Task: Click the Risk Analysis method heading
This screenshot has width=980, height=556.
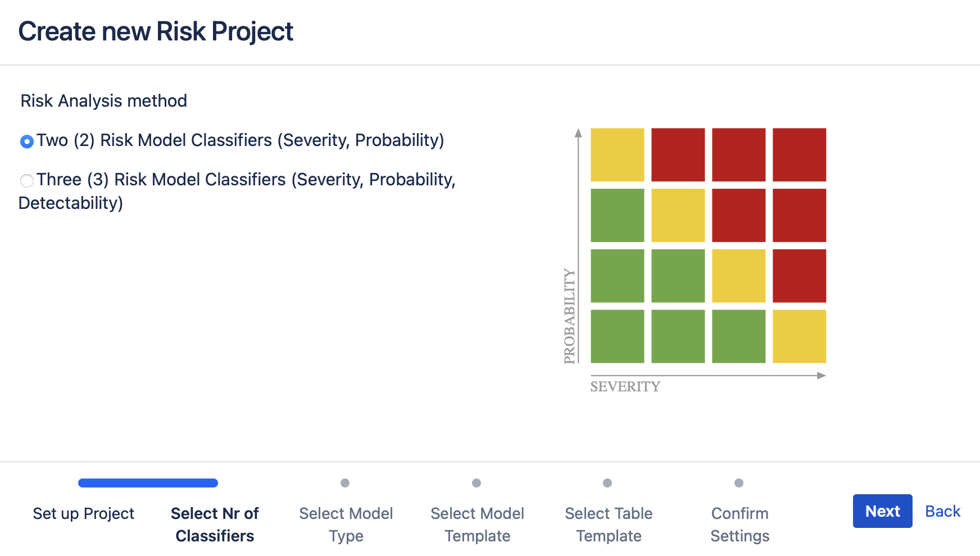Action: point(104,101)
